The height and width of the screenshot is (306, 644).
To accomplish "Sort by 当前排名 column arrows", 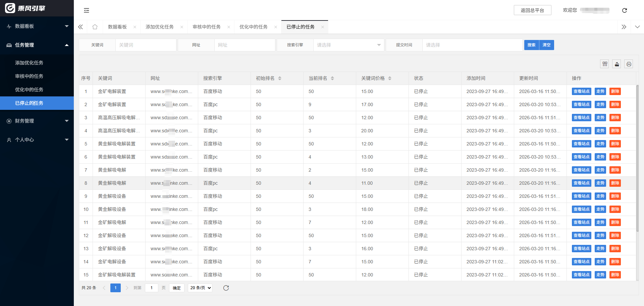I will (x=332, y=78).
